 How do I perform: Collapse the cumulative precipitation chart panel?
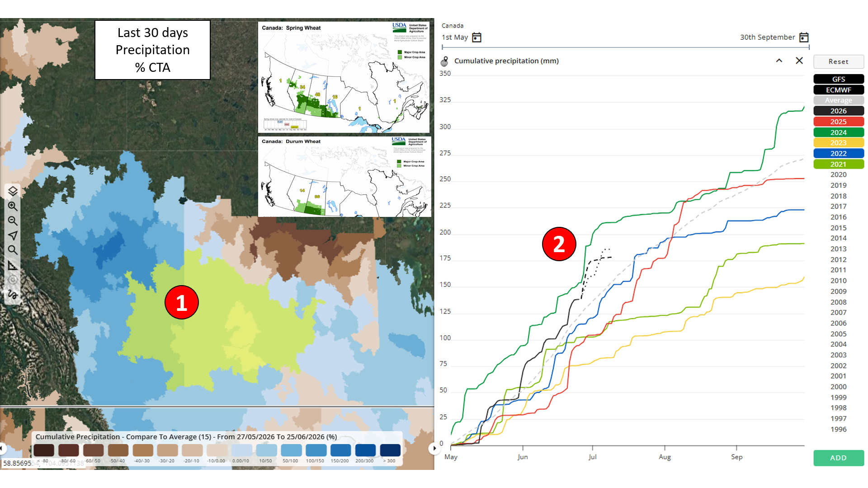coord(779,61)
